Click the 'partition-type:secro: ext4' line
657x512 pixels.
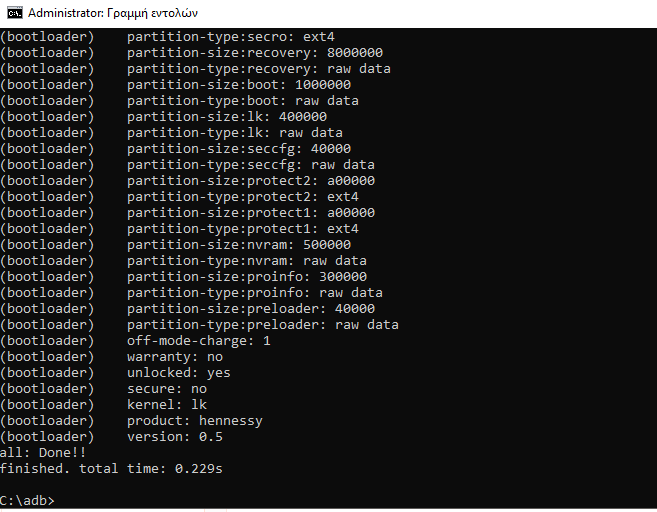pos(230,36)
